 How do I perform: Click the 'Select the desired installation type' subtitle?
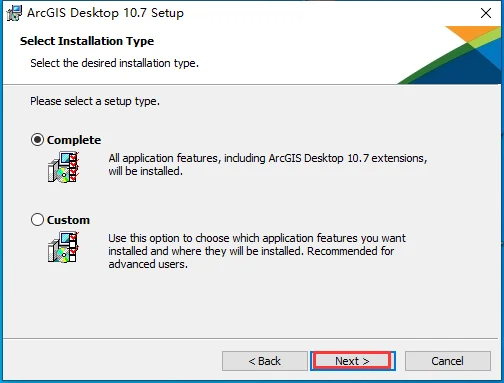click(x=115, y=63)
